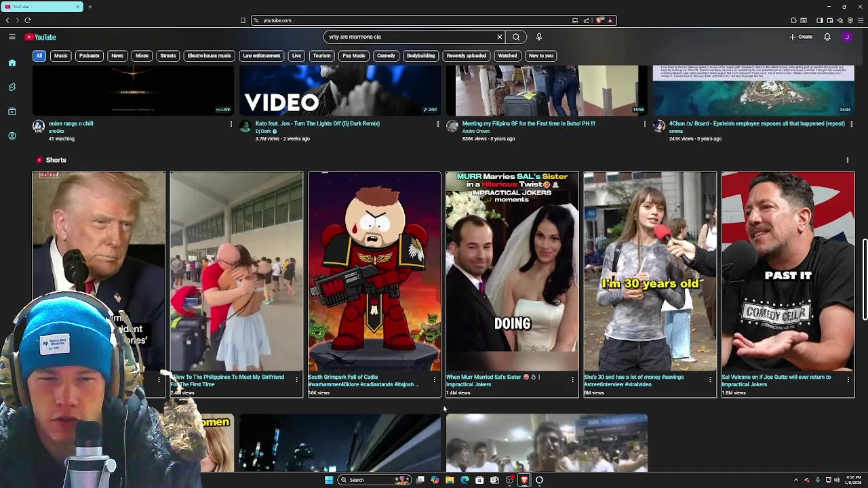Select the News filter chip

point(117,56)
